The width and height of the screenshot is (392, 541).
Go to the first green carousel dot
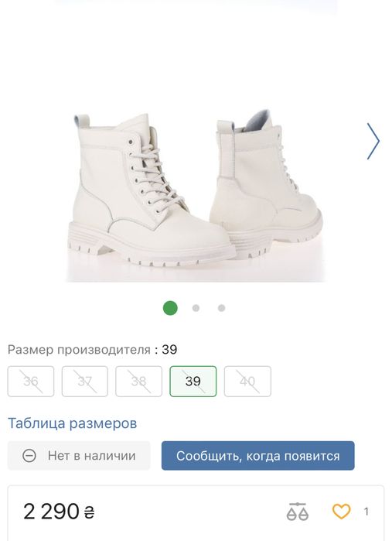click(x=170, y=308)
